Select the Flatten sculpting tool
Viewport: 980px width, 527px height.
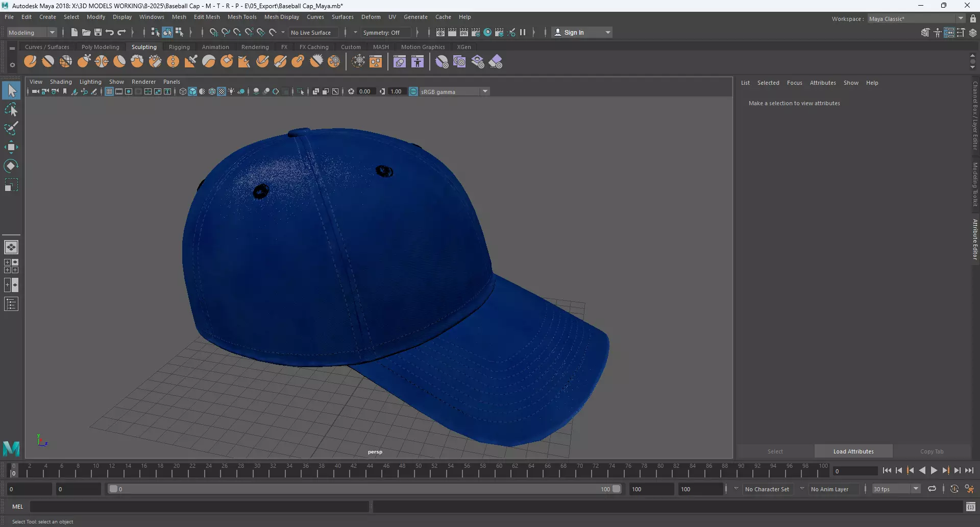119,62
